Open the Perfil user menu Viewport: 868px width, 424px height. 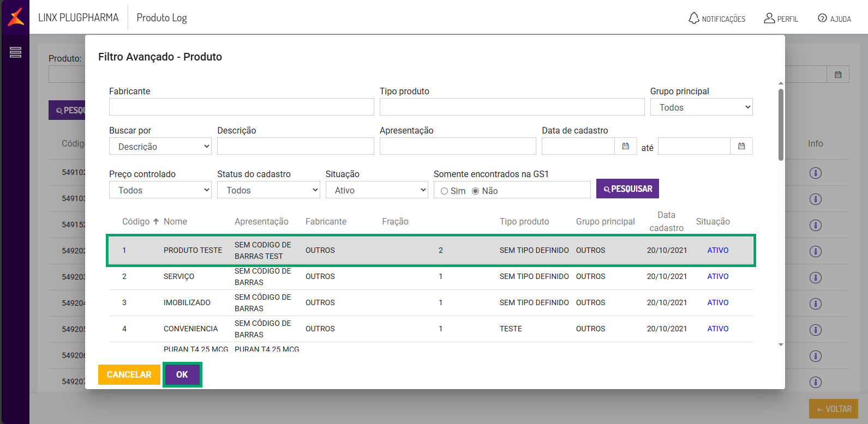(781, 19)
